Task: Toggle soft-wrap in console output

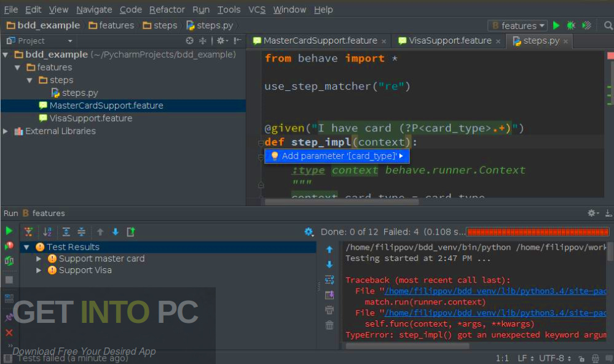Action: 329,279
